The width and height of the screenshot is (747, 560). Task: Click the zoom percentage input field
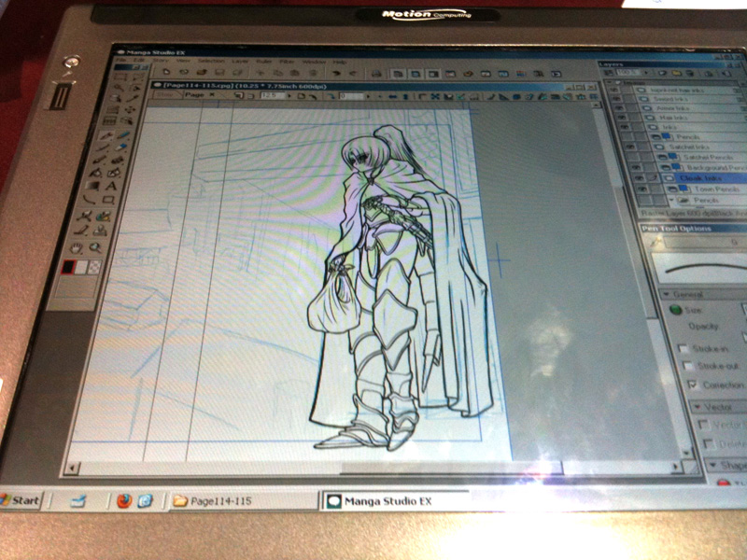[x=273, y=96]
